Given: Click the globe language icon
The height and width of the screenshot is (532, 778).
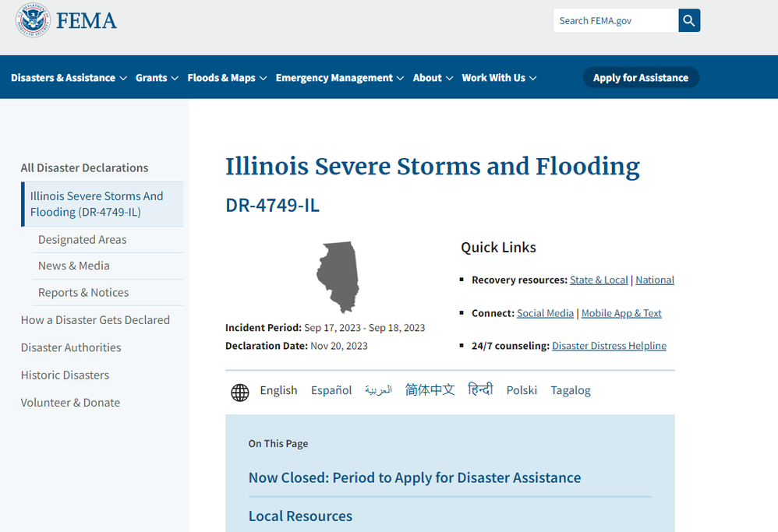Looking at the screenshot, I should 240,392.
